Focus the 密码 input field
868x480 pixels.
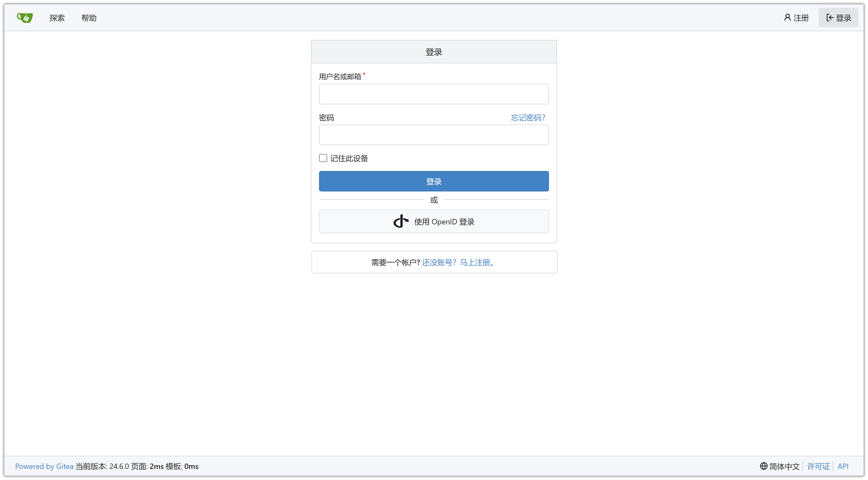(434, 135)
